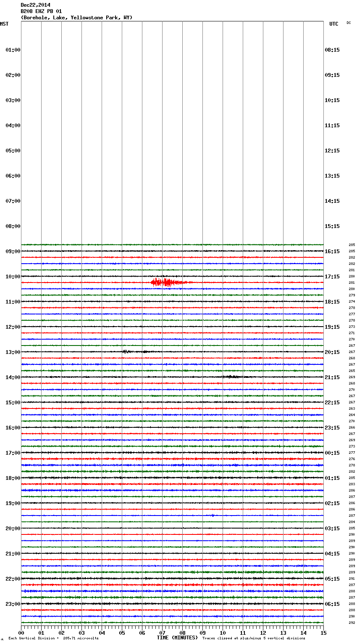Screen dimensions: 357x644
Task: Click the 03:15 UTC time label
Action: point(332,529)
